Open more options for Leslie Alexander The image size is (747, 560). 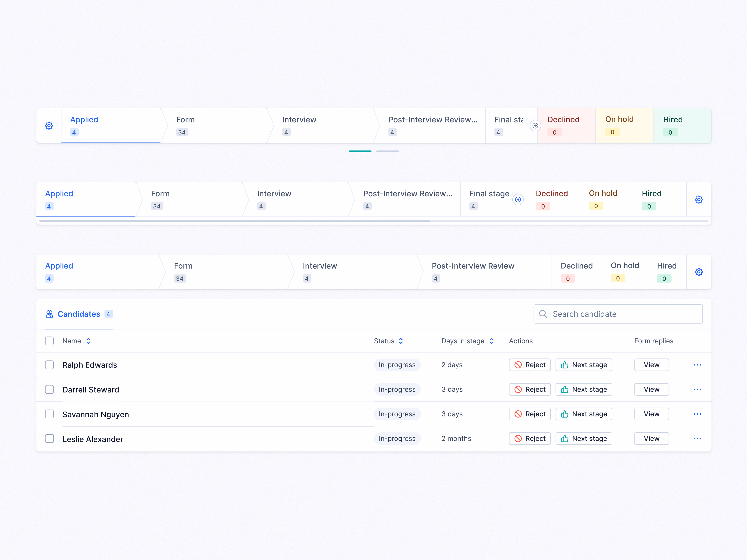(x=697, y=439)
